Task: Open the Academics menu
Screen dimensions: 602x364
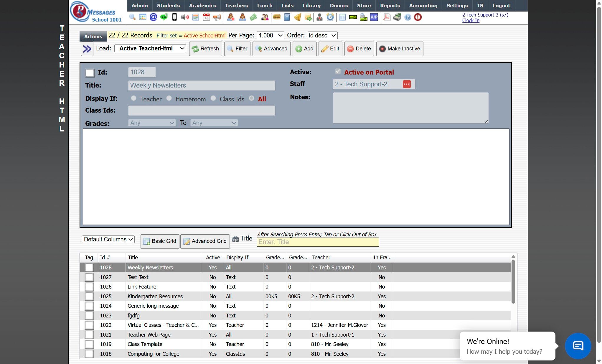Action: [x=202, y=6]
